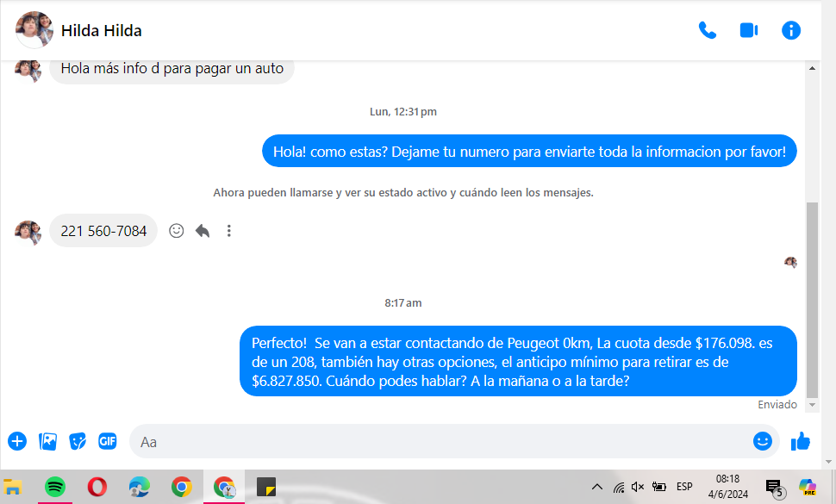836x504 pixels.
Task: Switch to the active Chrome profile window
Action: coord(224,487)
